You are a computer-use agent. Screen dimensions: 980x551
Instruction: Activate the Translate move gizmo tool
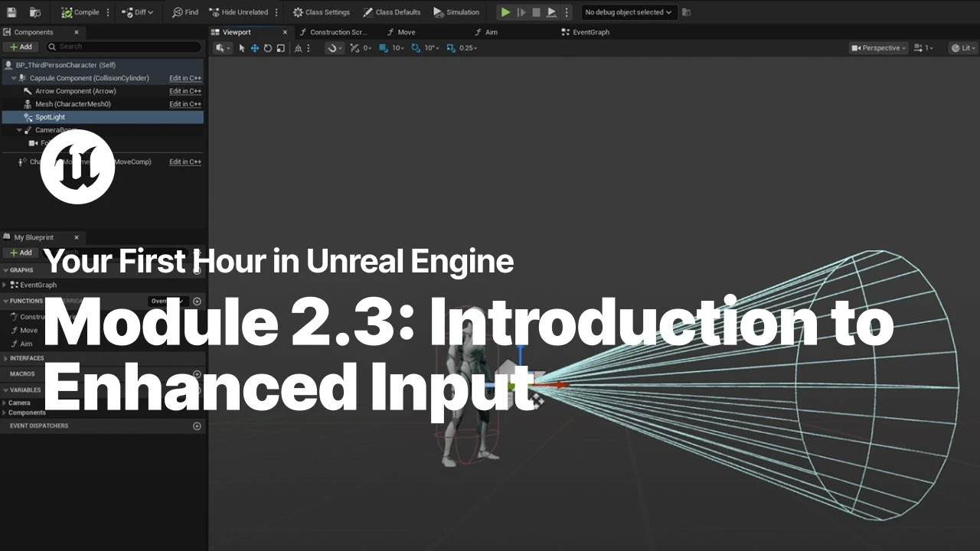(x=255, y=47)
